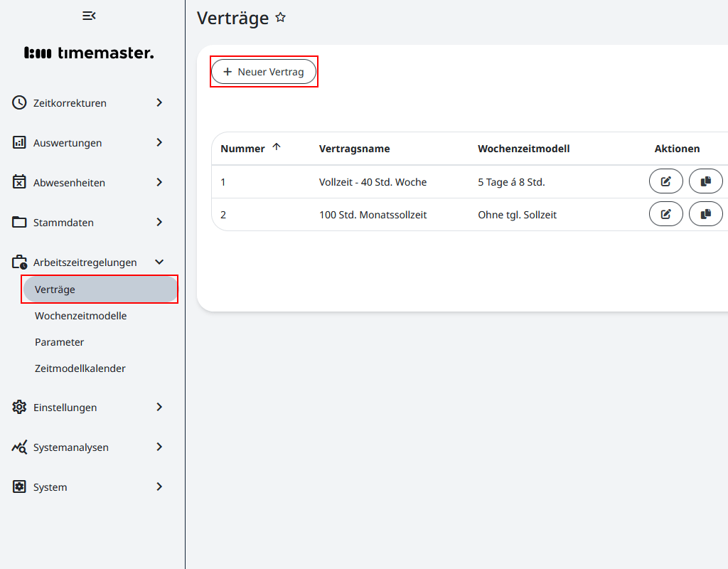Create a new contract with Neuer Vertrag
This screenshot has height=569, width=728.
coord(264,72)
